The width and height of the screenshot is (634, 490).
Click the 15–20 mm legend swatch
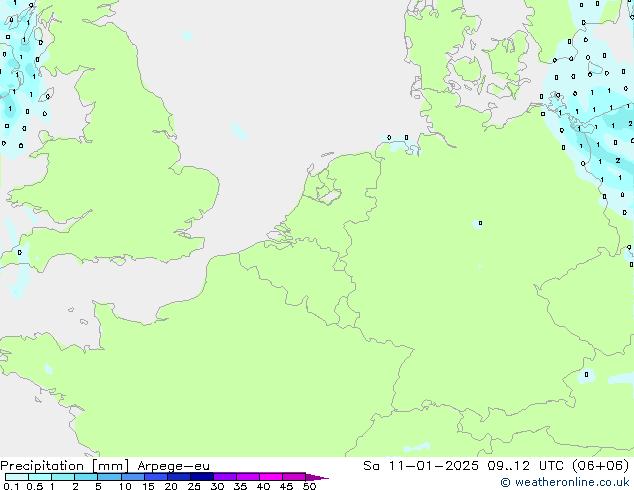coord(155,477)
